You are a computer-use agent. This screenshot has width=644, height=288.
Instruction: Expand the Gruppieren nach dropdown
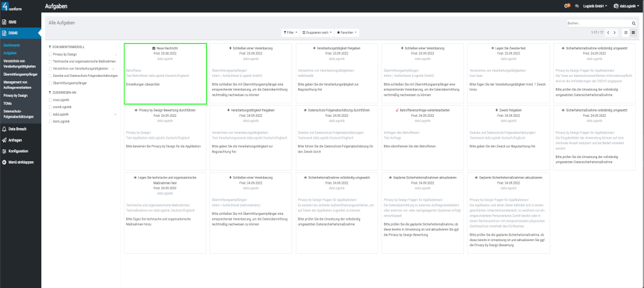click(x=317, y=32)
